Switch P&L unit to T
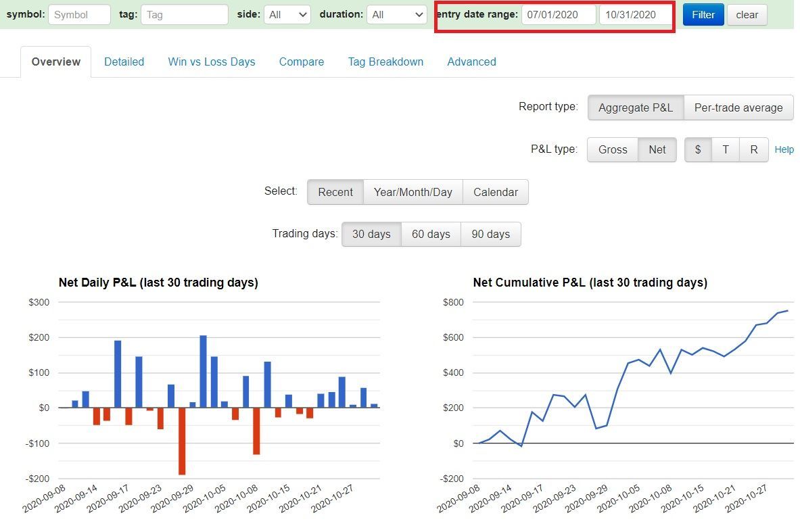 (726, 149)
